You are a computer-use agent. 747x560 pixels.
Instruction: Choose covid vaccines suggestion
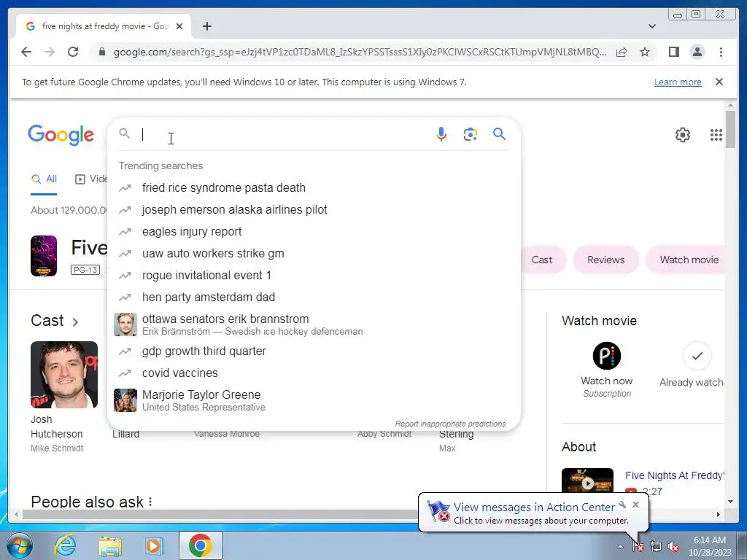click(314, 373)
